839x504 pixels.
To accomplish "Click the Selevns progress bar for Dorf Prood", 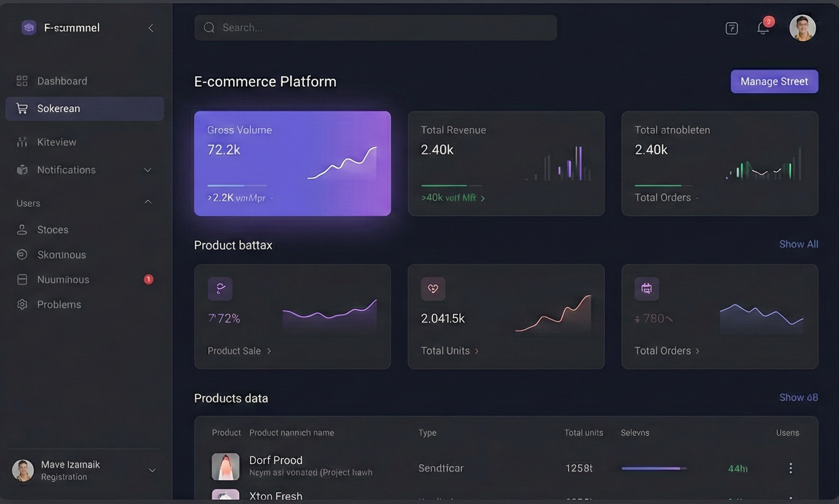I will coord(653,468).
